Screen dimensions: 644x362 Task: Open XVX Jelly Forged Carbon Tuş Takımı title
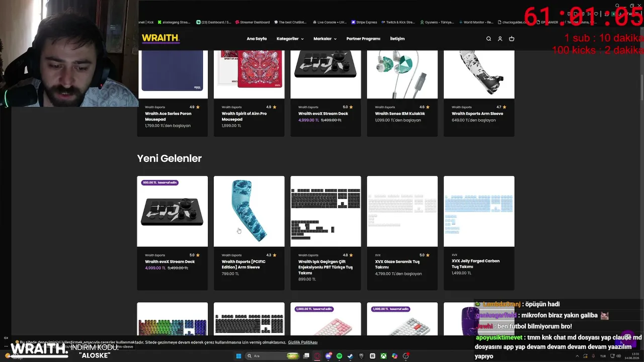click(x=475, y=263)
